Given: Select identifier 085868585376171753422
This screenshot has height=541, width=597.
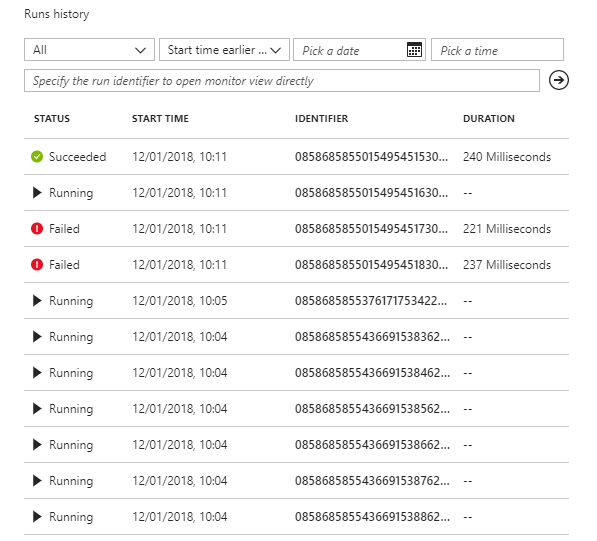Looking at the screenshot, I should pos(371,301).
